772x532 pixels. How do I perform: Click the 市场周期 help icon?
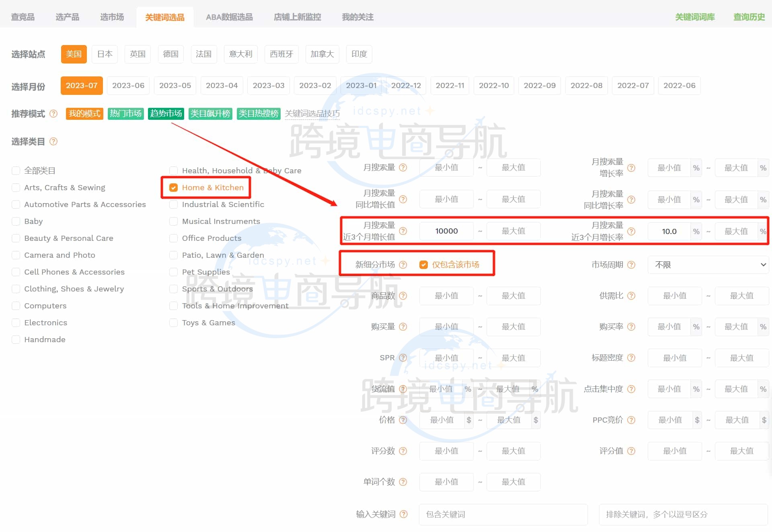(631, 265)
